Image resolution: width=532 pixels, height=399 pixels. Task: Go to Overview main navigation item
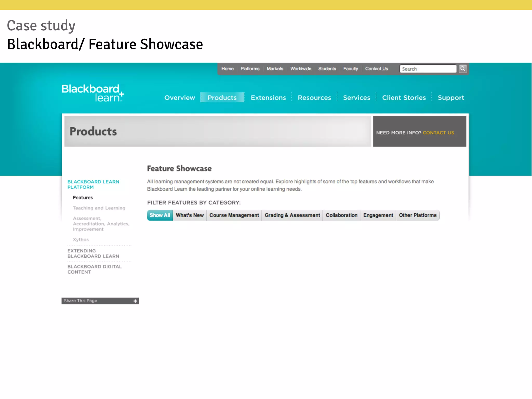click(x=179, y=98)
